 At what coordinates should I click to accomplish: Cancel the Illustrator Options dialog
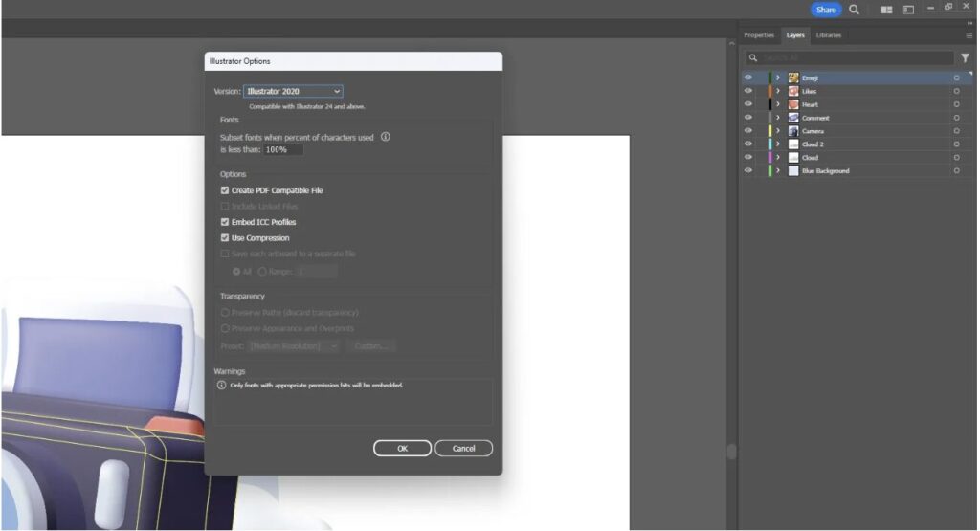click(464, 449)
